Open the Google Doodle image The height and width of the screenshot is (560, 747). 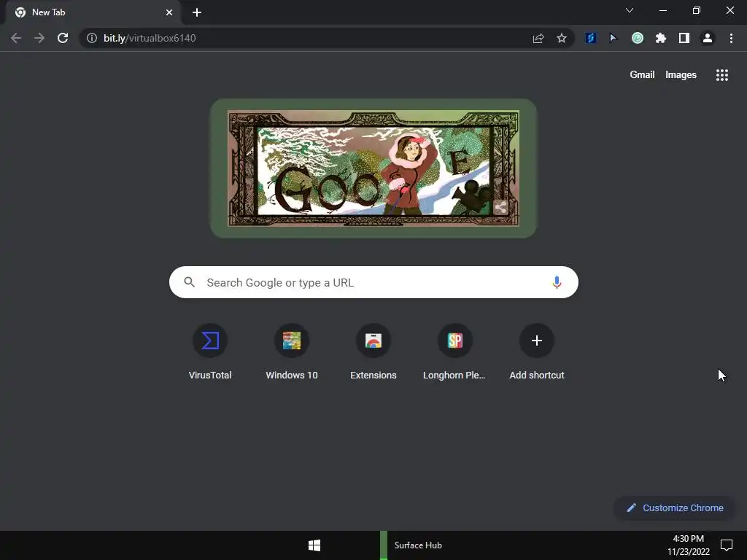pos(373,168)
